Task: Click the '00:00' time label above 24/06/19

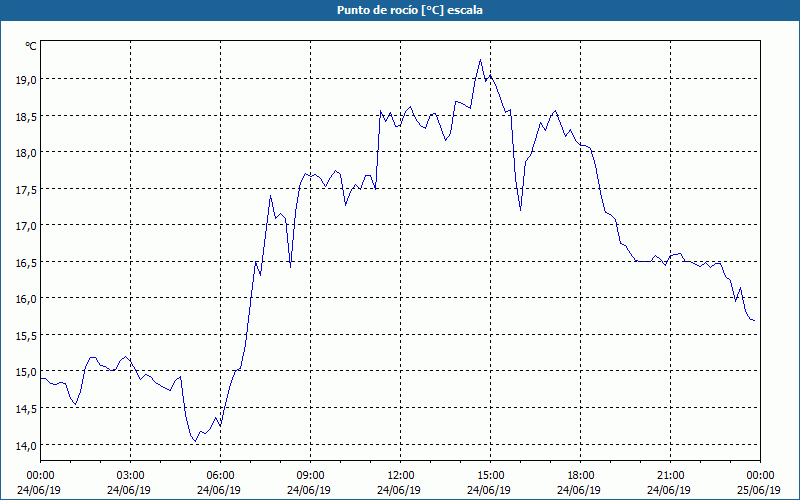Action: tap(40, 476)
